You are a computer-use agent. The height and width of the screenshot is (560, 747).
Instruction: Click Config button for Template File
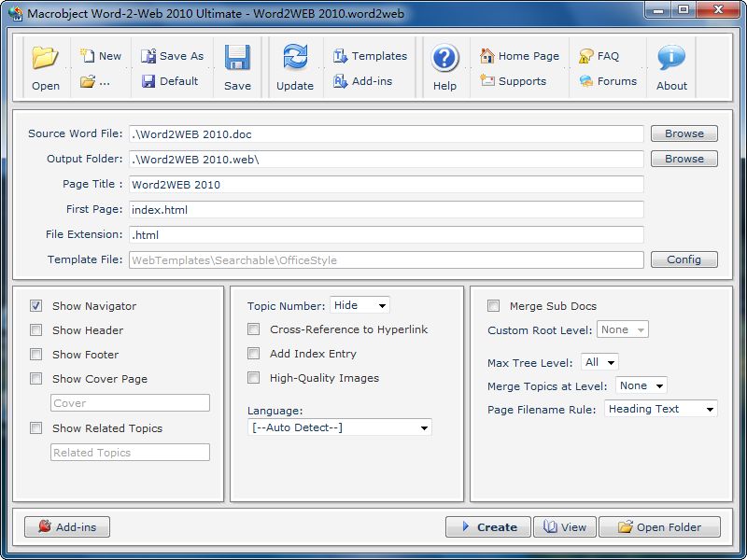(x=684, y=259)
